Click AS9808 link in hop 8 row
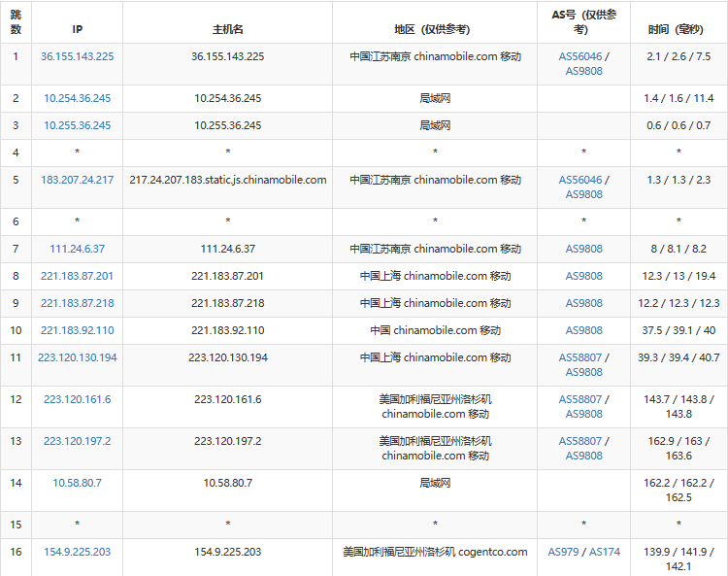The image size is (728, 576). point(583,276)
